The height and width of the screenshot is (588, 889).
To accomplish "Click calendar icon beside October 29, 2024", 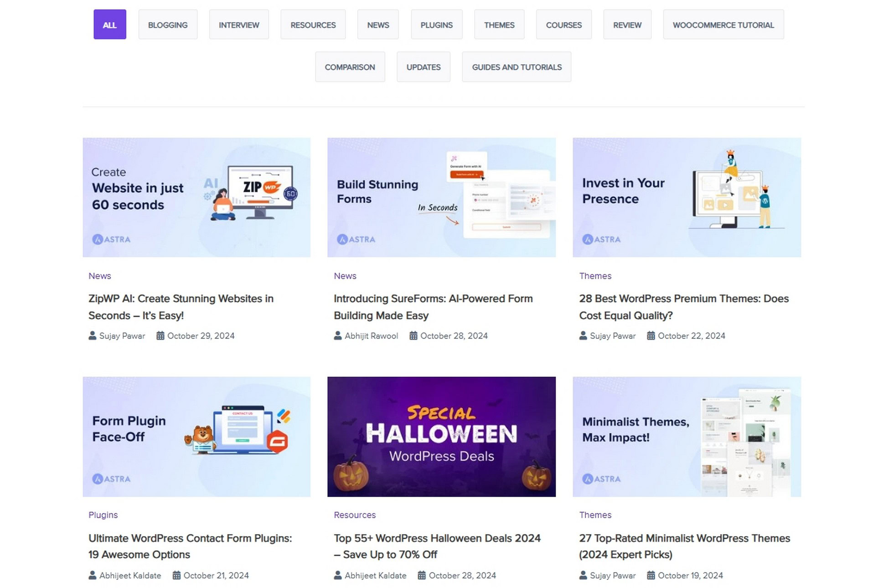I will pos(160,336).
